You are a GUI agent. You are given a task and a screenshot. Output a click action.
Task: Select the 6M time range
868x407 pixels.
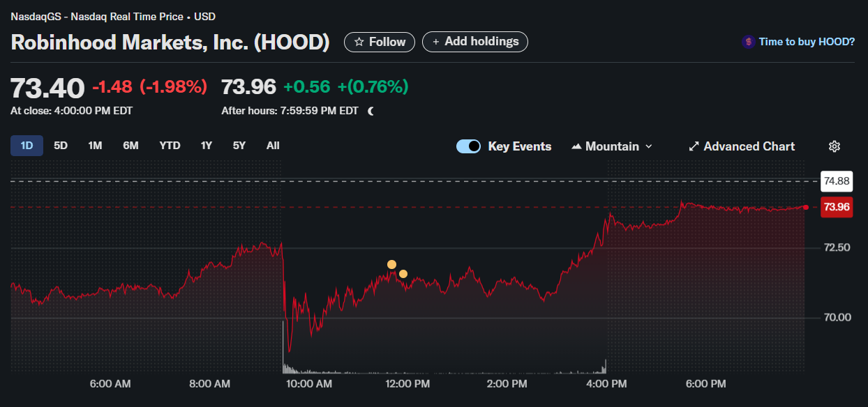click(130, 146)
